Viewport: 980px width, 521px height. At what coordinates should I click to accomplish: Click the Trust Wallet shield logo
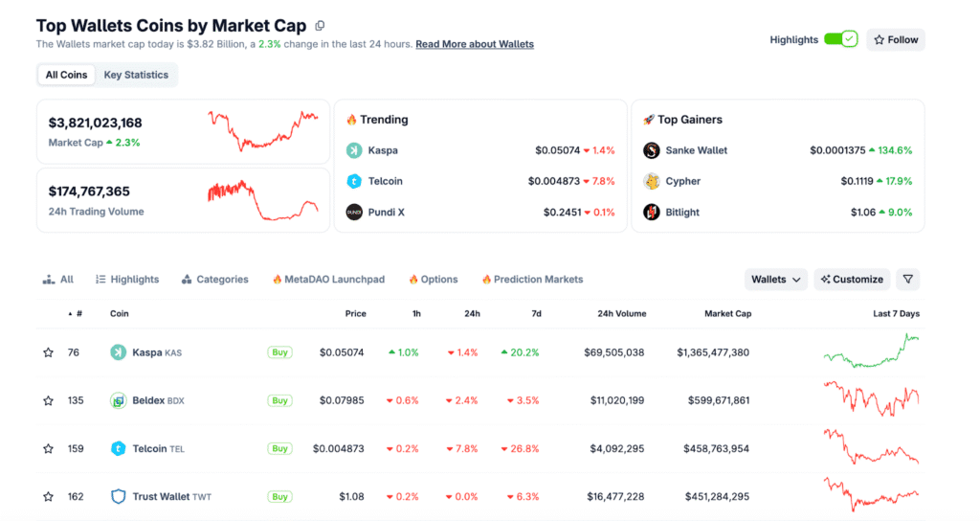(x=119, y=496)
